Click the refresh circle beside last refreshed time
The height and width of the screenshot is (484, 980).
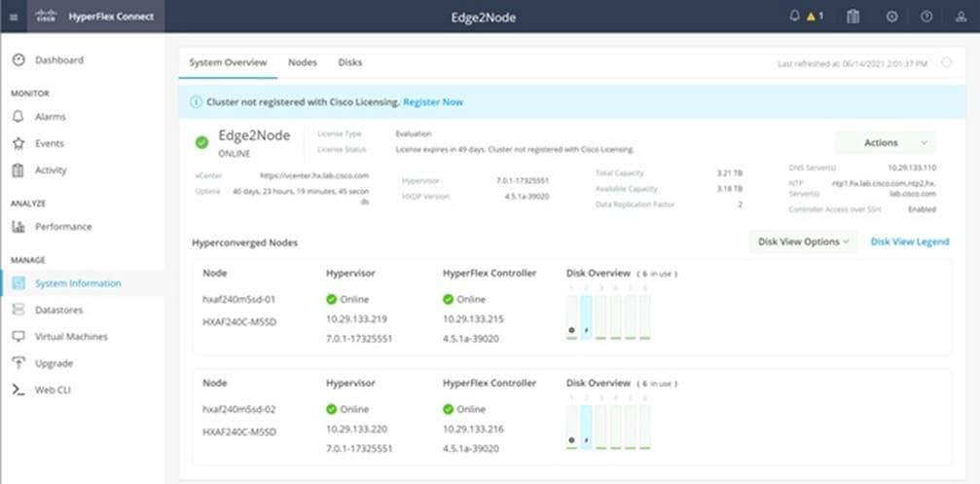pos(947,62)
